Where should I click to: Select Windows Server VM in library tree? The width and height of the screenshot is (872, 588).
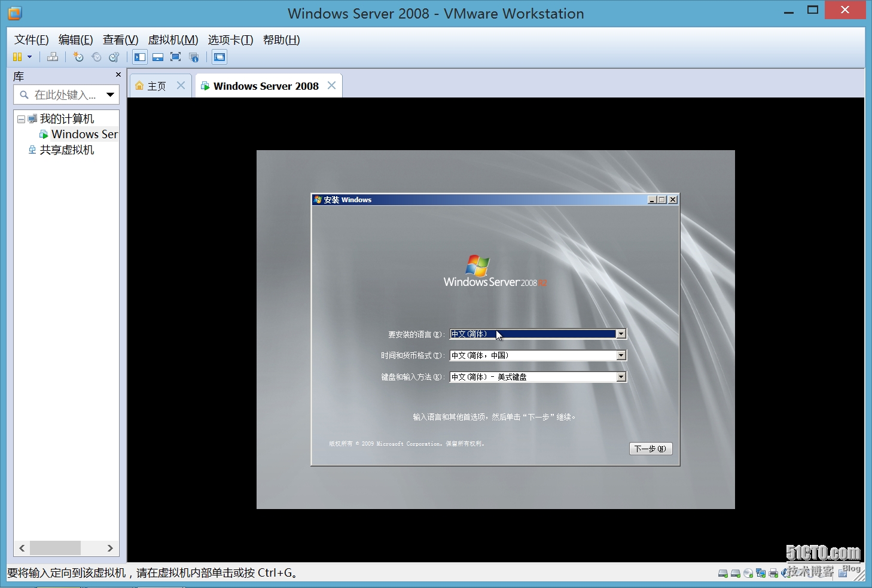tap(84, 134)
